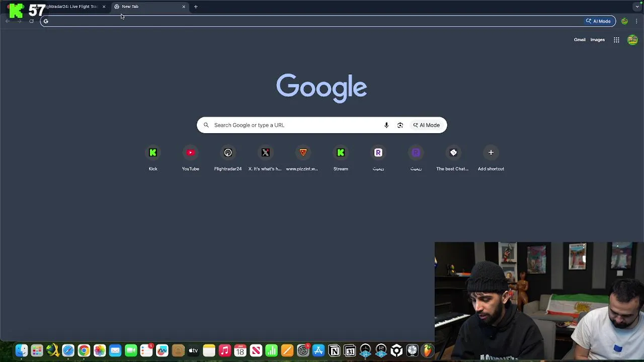Open Finder from the dock
644x362 pixels.
21,350
